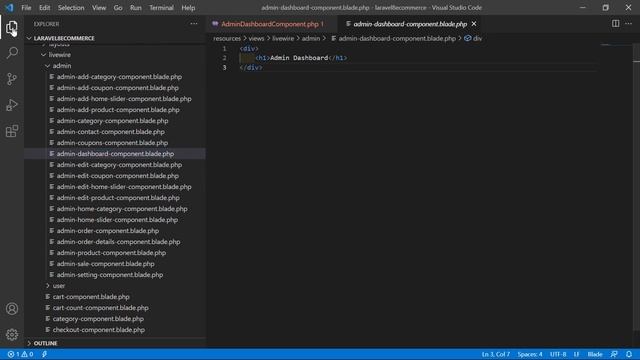Open the Search view in activity bar
This screenshot has height=360, width=640.
[x=12, y=53]
